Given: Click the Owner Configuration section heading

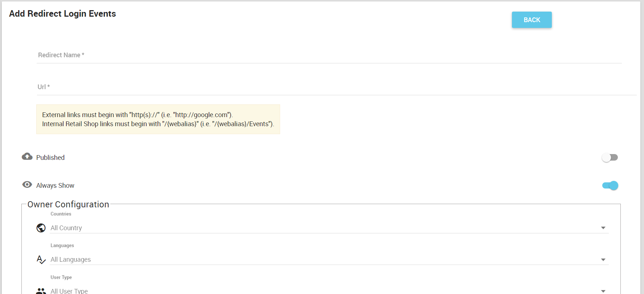Looking at the screenshot, I should pos(68,204).
